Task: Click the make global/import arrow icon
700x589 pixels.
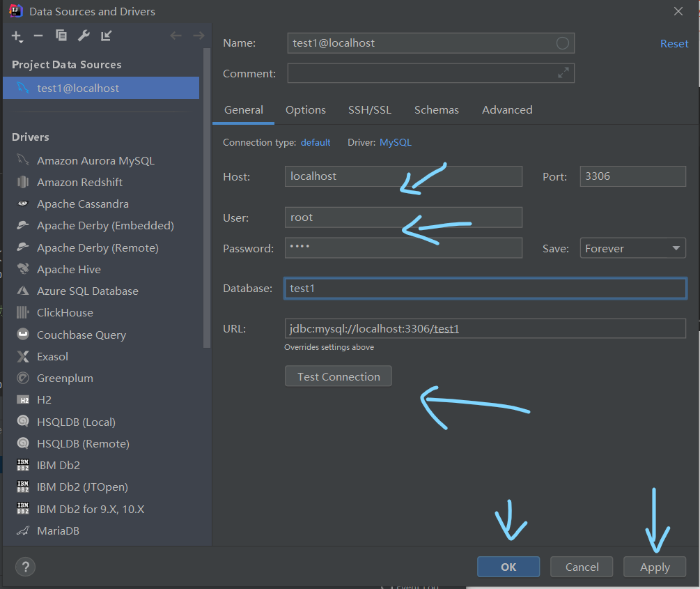Action: click(106, 36)
